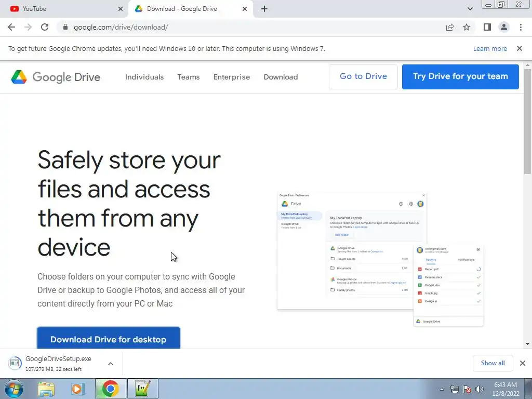Viewport: 532px width, 399px height.
Task: Open the Enterprise navigation item
Action: point(231,77)
